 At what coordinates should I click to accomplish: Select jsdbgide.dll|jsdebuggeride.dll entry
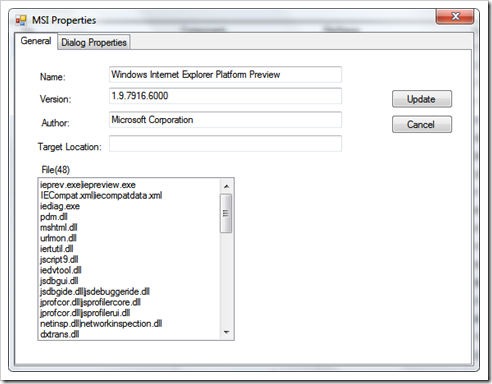(x=129, y=291)
